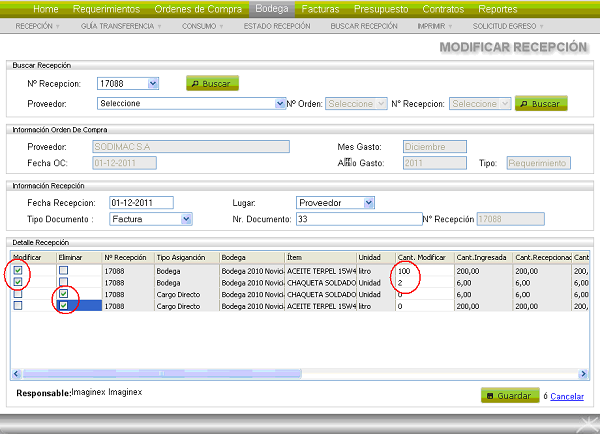Click the Cant.Ingresada column header
The image size is (600, 434).
[x=484, y=258]
